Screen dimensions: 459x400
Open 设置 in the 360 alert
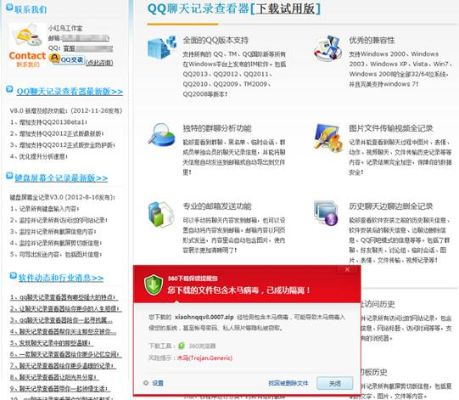point(157,383)
